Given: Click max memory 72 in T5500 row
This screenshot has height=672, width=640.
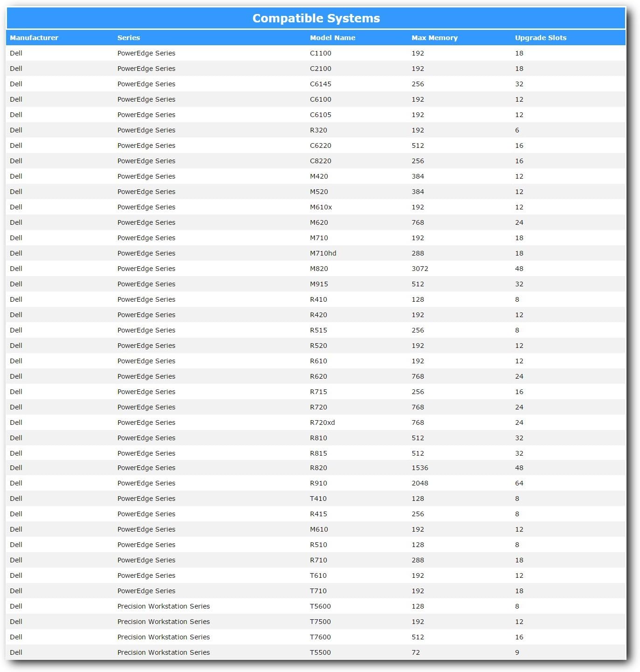Looking at the screenshot, I should [x=416, y=652].
